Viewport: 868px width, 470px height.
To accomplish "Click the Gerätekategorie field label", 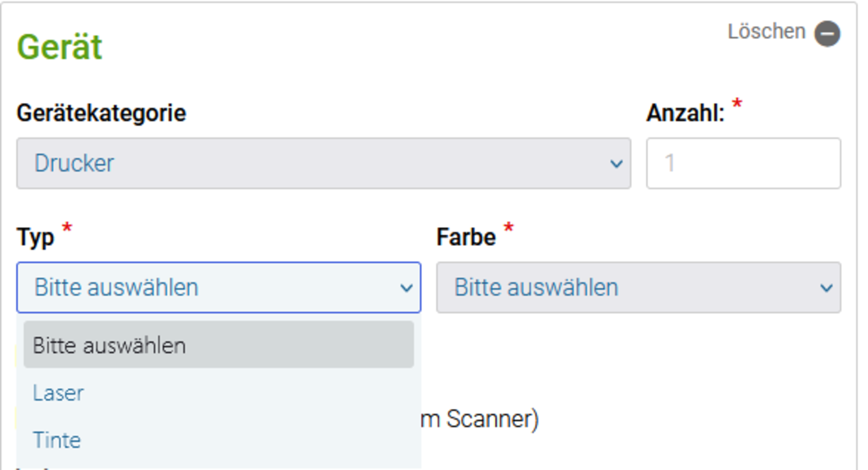I will click(x=101, y=113).
